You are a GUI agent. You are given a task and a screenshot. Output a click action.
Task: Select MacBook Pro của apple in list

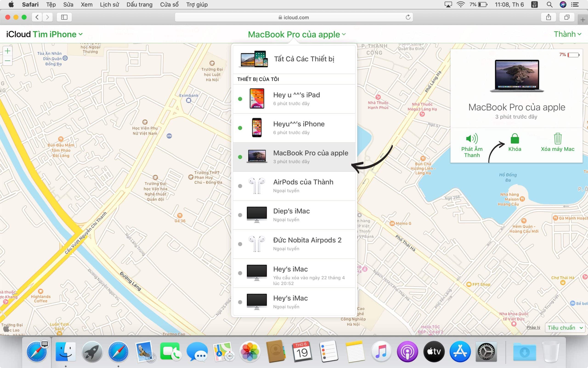[x=294, y=157]
